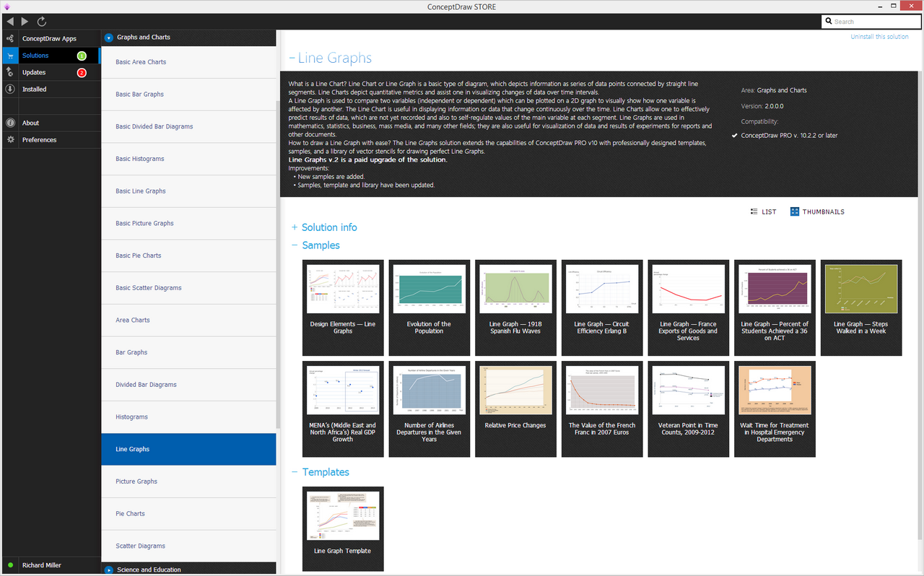Select Basic Area Charts solution
The width and height of the screenshot is (924, 576).
188,62
